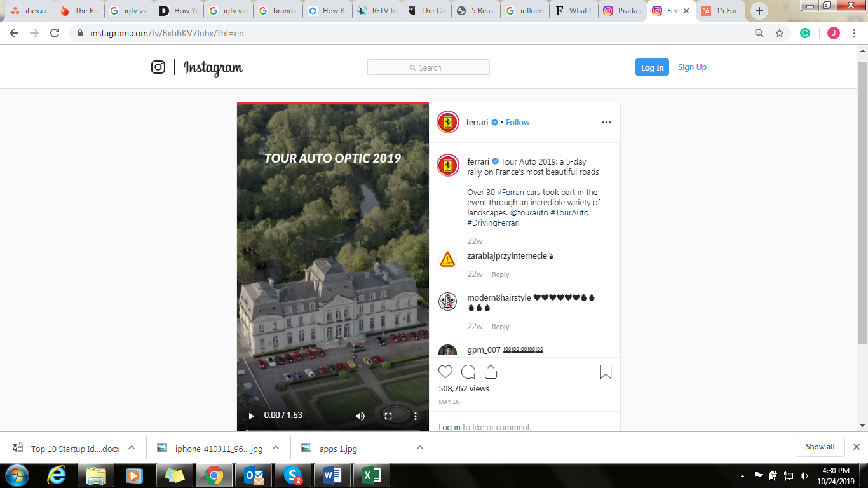Image resolution: width=868 pixels, height=488 pixels.
Task: Open the comment bubble icon
Action: pyautogui.click(x=468, y=372)
